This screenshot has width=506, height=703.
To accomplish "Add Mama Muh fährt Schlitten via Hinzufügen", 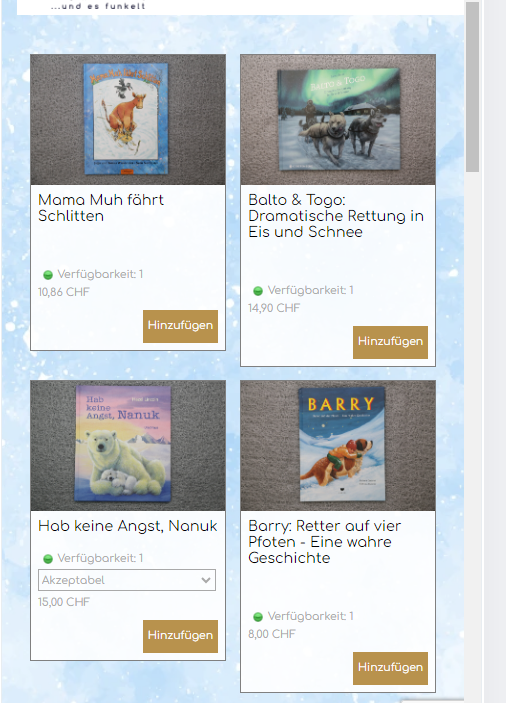I will [180, 326].
